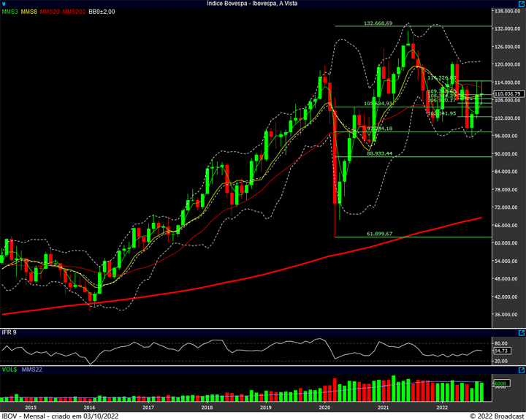526x420 pixels.
Task: Open the IFR 9 indicator label
Action: [x=9, y=332]
